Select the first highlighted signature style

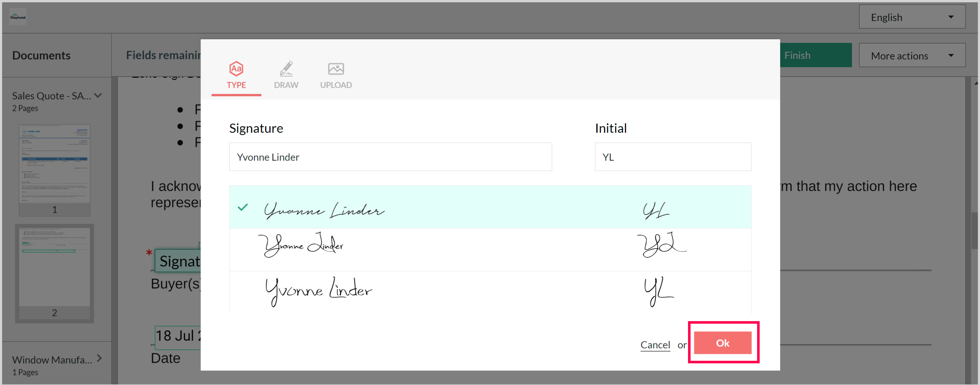click(324, 210)
